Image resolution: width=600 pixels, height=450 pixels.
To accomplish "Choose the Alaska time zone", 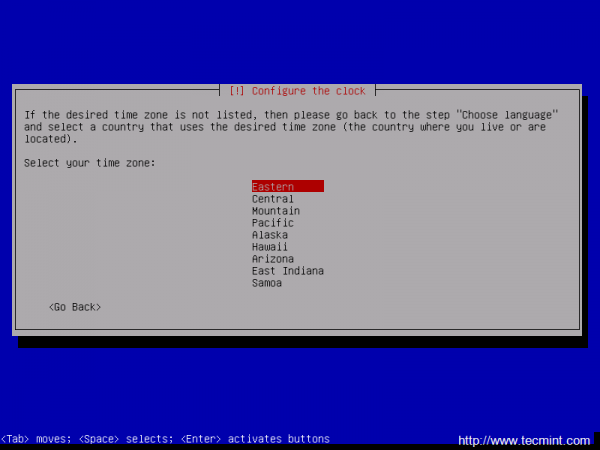I will point(269,235).
